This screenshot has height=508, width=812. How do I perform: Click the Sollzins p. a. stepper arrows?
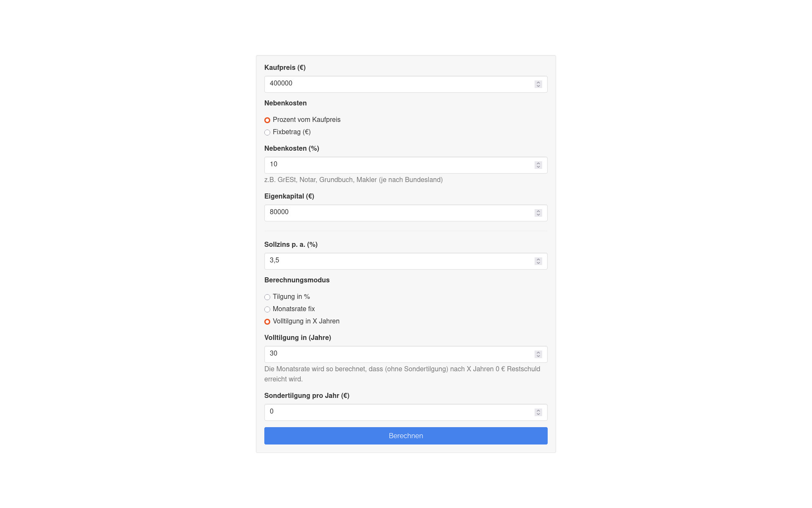tap(538, 261)
